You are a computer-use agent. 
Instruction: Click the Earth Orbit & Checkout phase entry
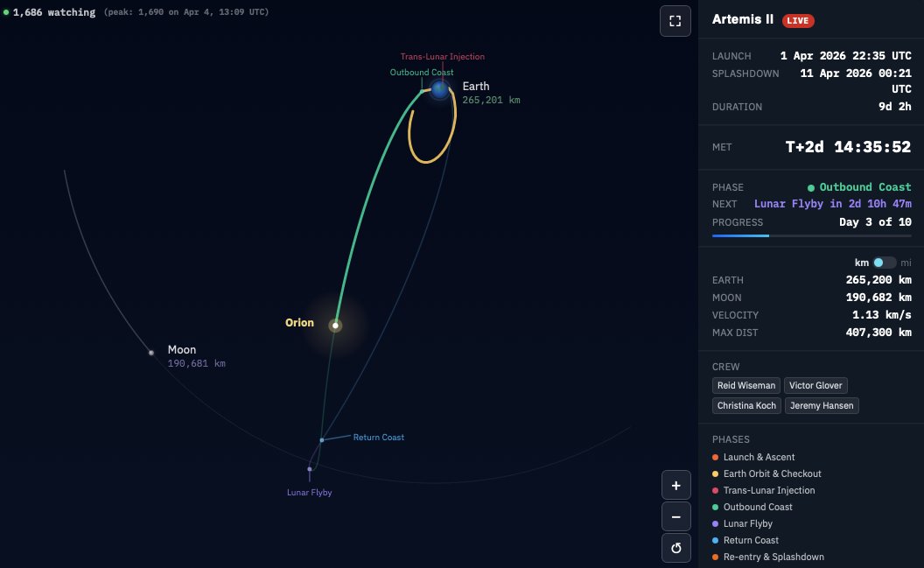click(766, 473)
